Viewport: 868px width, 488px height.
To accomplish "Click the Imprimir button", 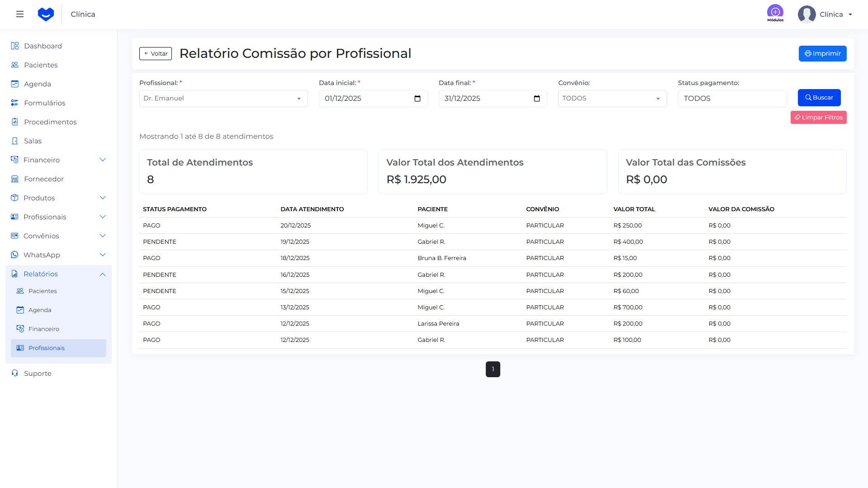I will 822,53.
